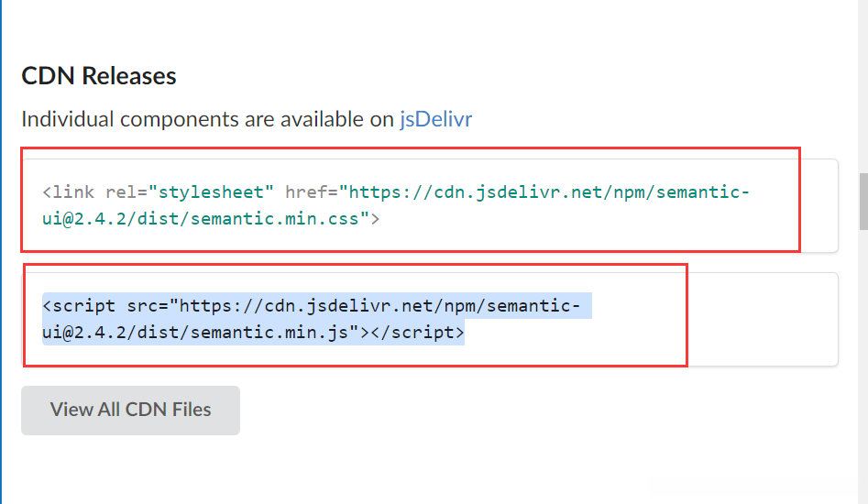Screen dimensions: 868x504
Task: Grab the vertical scrollbar thumb
Action: (x=863, y=202)
